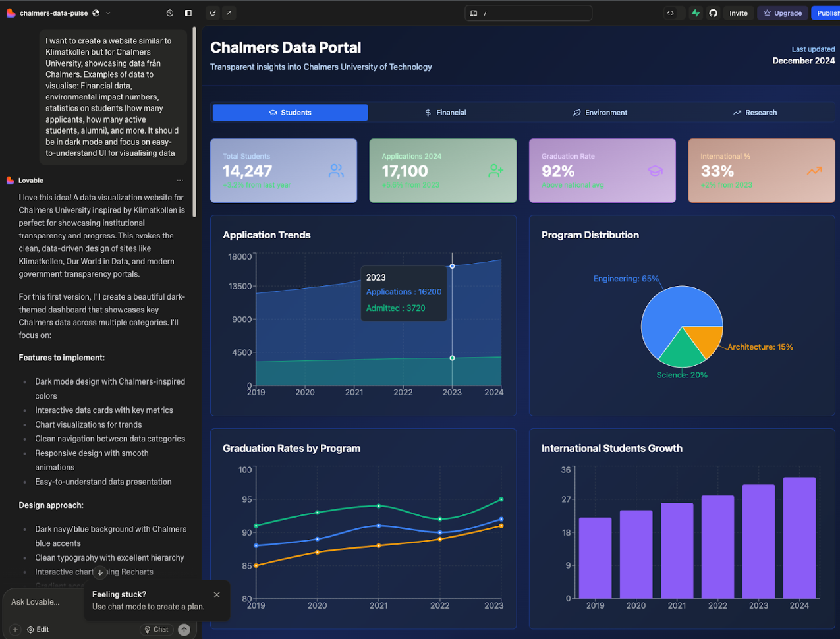
Task: Expand the chalmers-data-pulse project dropdown
Action: tap(109, 13)
